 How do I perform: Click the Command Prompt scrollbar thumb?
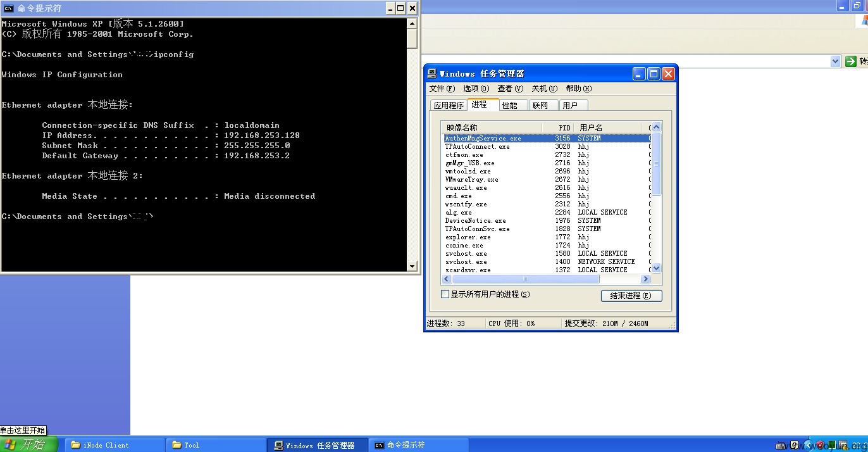[412, 39]
